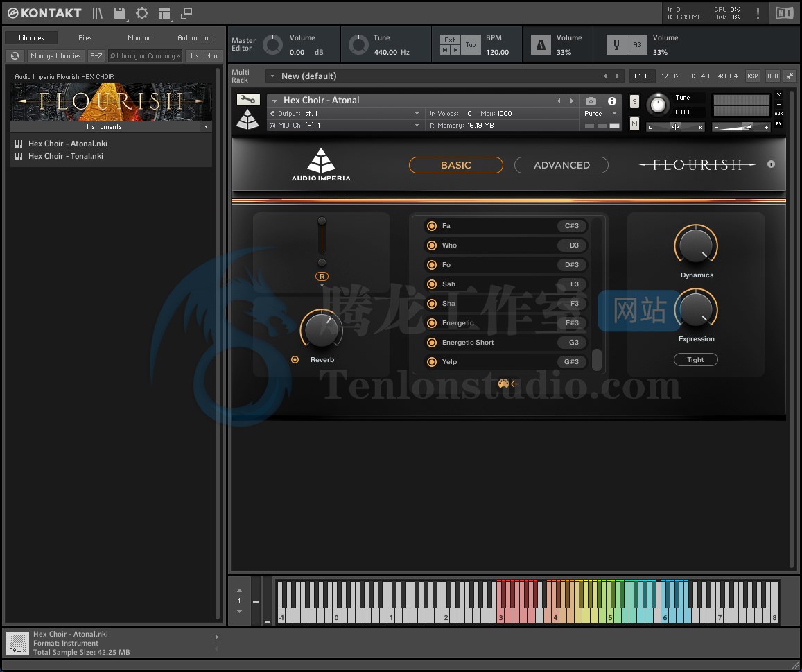This screenshot has width=802, height=672.
Task: Click the instrument info icon beside camera
Action: (x=612, y=101)
